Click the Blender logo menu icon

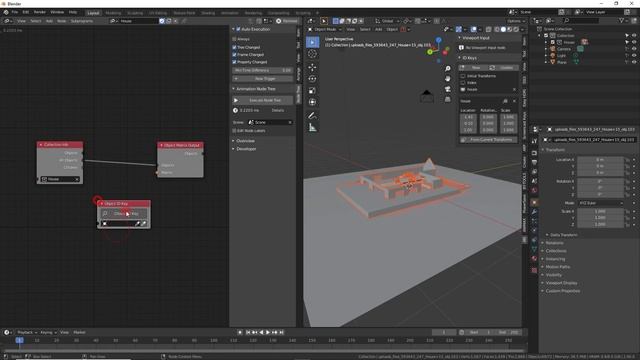click(6, 13)
